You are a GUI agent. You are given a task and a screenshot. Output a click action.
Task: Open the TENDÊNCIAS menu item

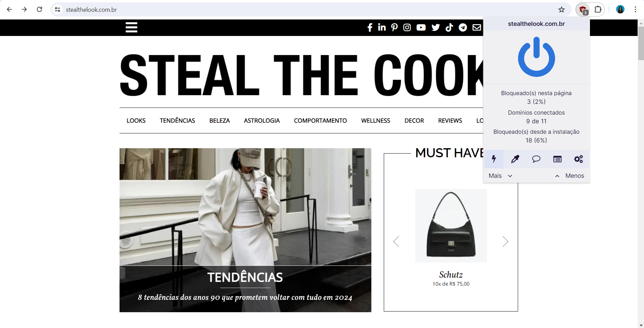point(177,121)
